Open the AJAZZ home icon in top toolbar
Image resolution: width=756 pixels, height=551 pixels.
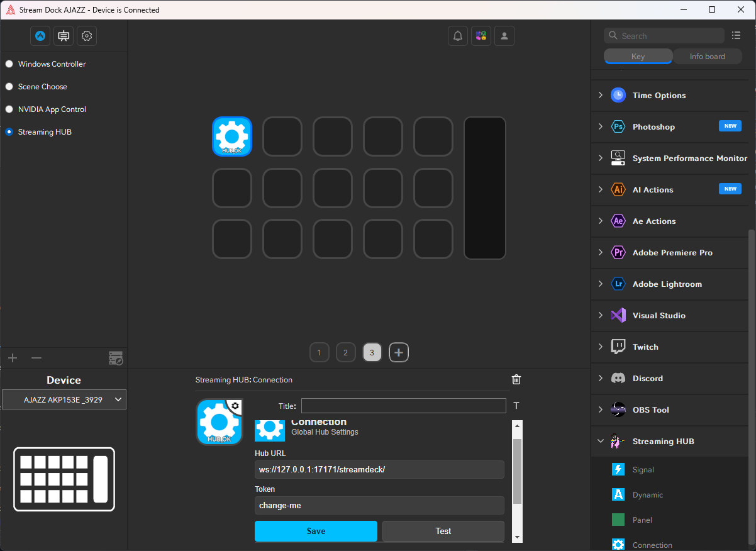[x=40, y=36]
